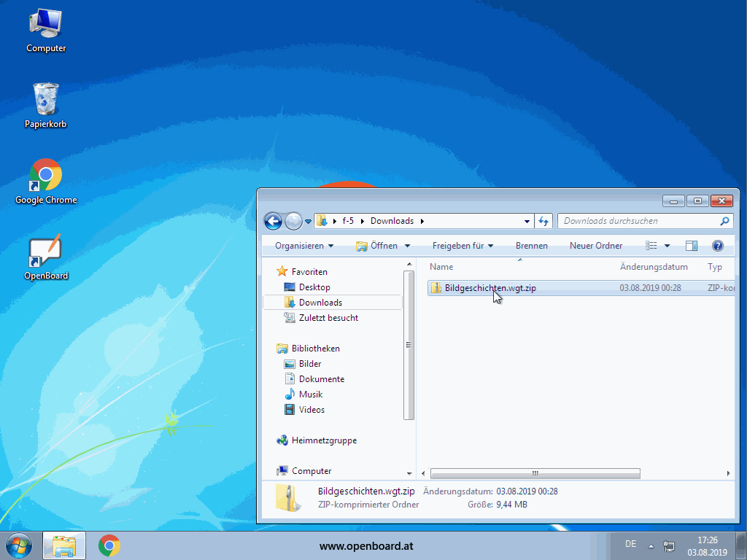Maximize the Downloads Explorer window
This screenshot has height=560, width=747.
coord(697,201)
